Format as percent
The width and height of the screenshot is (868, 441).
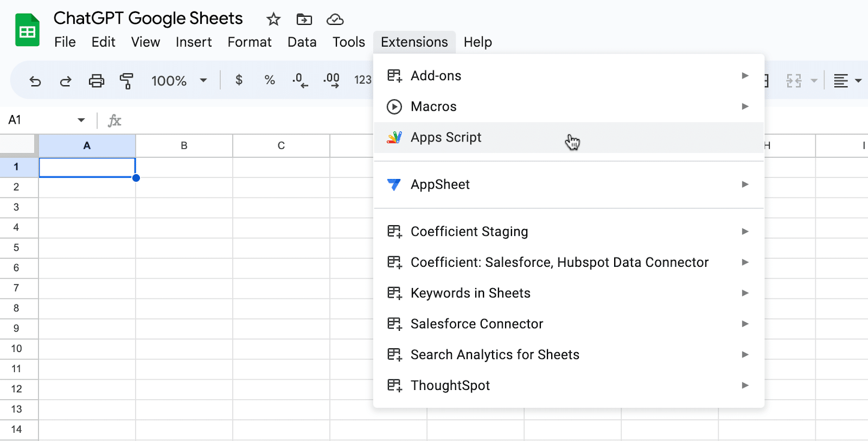[x=270, y=80]
